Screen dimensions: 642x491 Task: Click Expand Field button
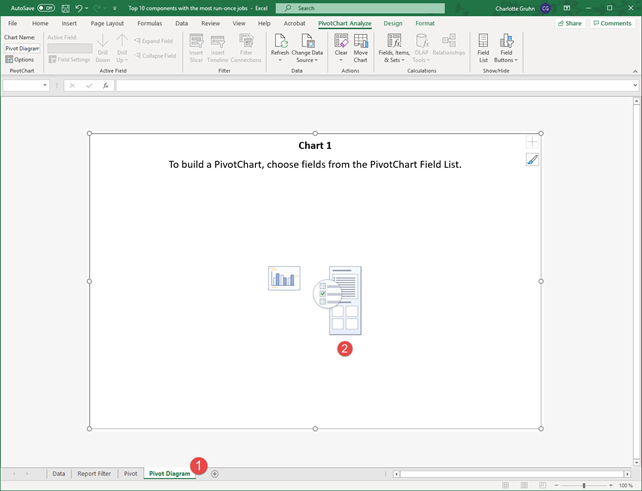[154, 41]
